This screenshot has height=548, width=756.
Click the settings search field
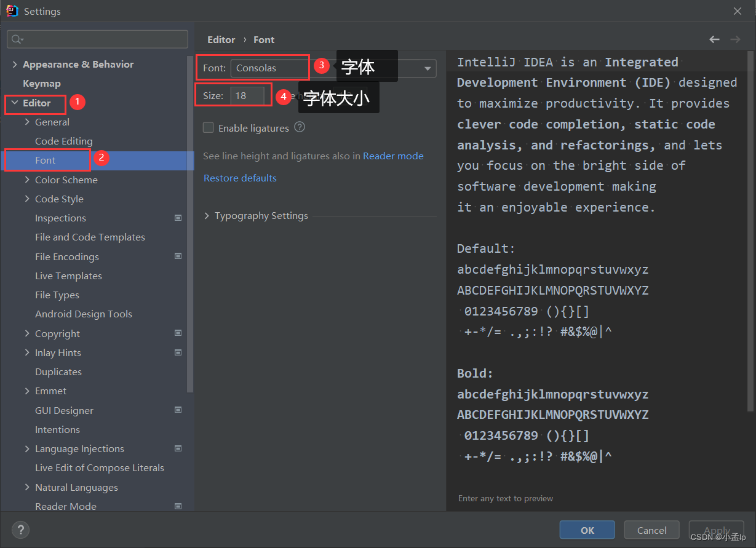click(97, 39)
